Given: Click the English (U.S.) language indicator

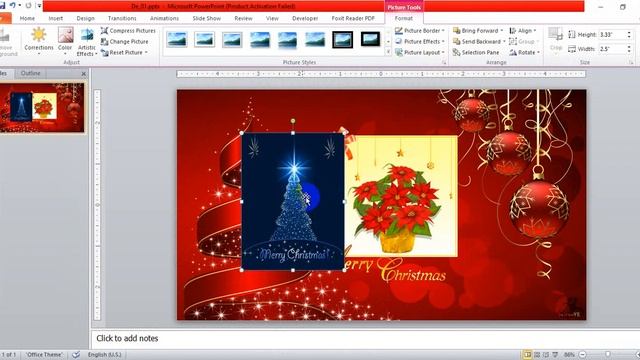Looking at the screenshot, I should click(x=104, y=355).
